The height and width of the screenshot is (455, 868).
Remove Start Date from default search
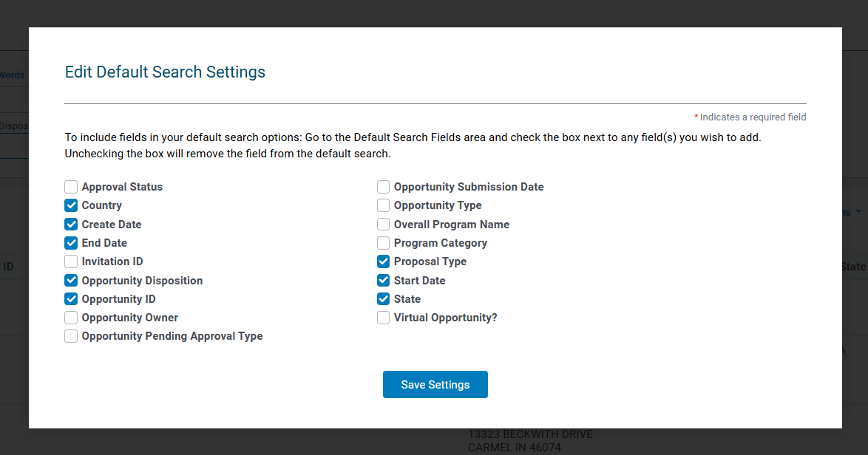(x=383, y=280)
